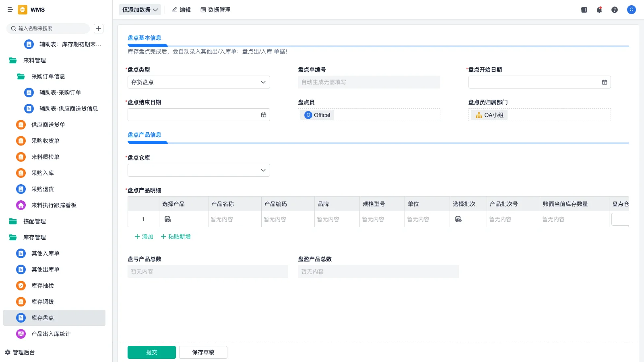Screen dimensions: 644x362
Task: Click the 选择批次 database icon in row 1
Action: [458, 219]
